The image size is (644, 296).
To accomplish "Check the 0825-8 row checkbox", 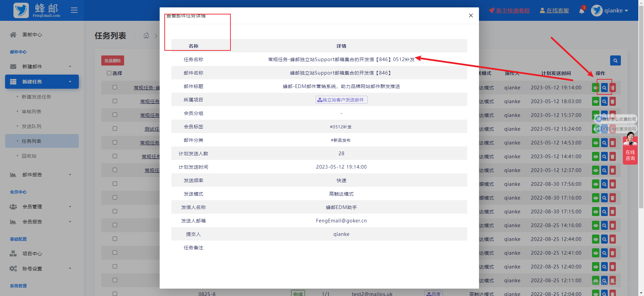I will click(115, 294).
